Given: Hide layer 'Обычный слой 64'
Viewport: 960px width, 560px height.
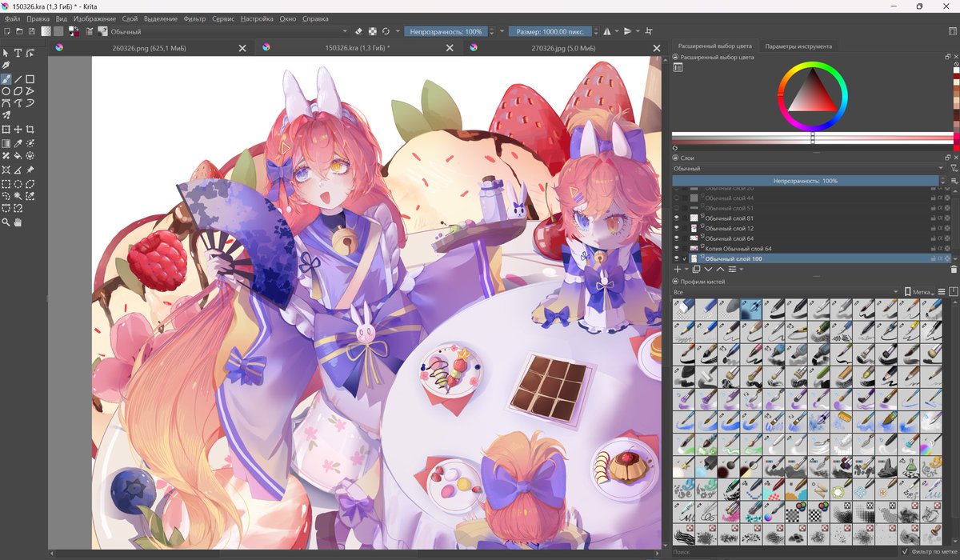Looking at the screenshot, I should tap(676, 238).
